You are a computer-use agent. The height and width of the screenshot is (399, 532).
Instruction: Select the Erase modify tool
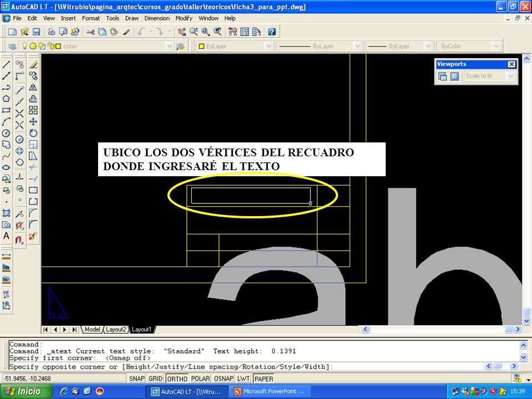[x=33, y=64]
